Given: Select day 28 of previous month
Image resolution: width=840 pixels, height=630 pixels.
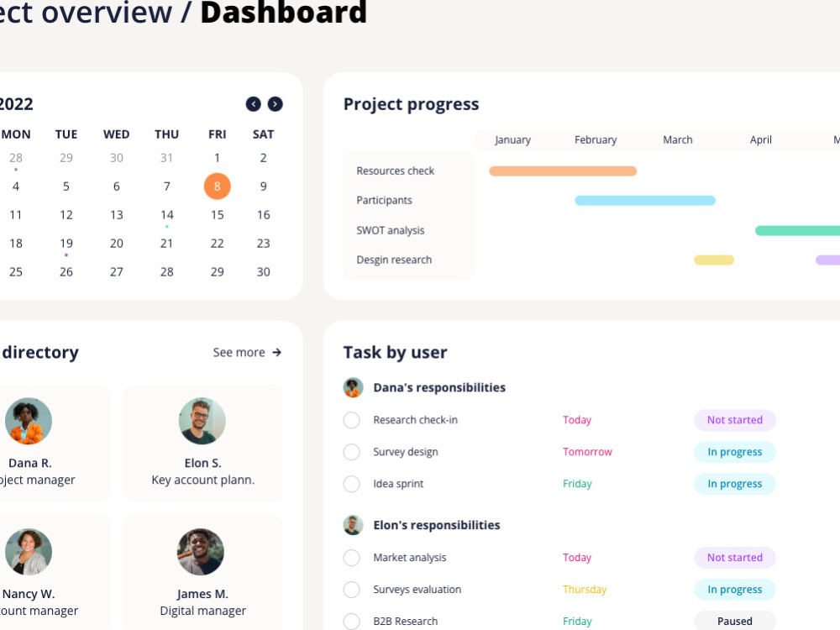Looking at the screenshot, I should [16, 158].
